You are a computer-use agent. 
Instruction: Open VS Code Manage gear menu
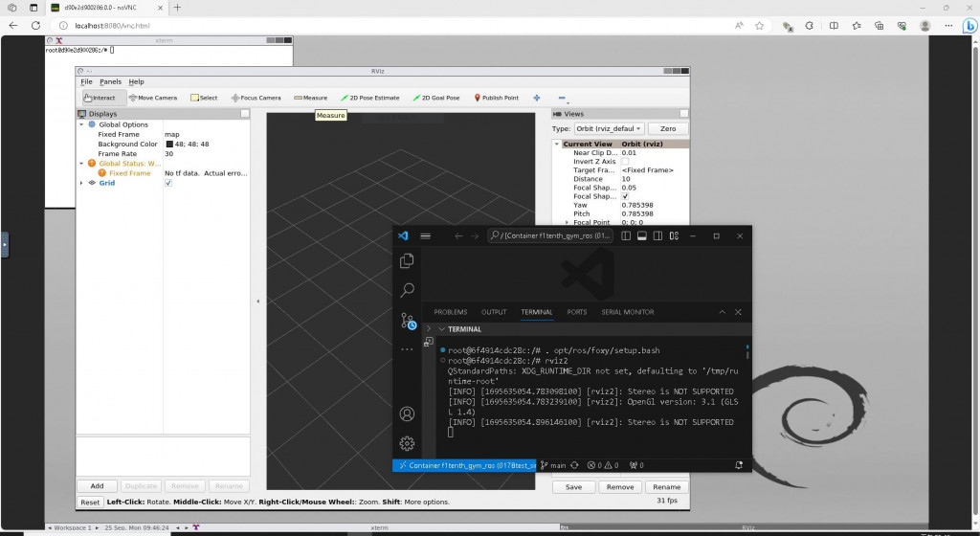[407, 443]
